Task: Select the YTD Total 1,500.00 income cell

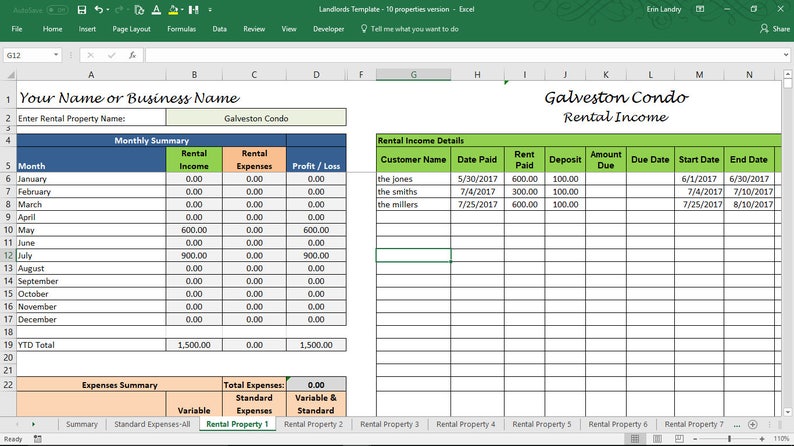Action: 194,345
